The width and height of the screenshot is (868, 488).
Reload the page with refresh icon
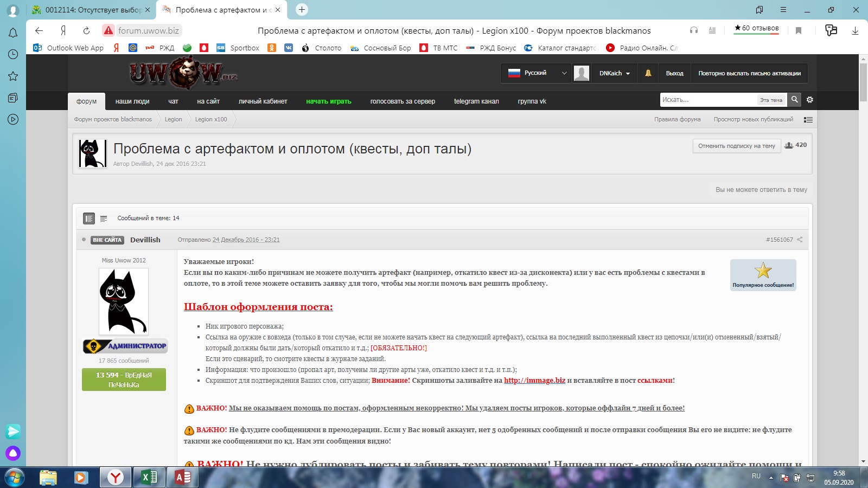coord(86,31)
